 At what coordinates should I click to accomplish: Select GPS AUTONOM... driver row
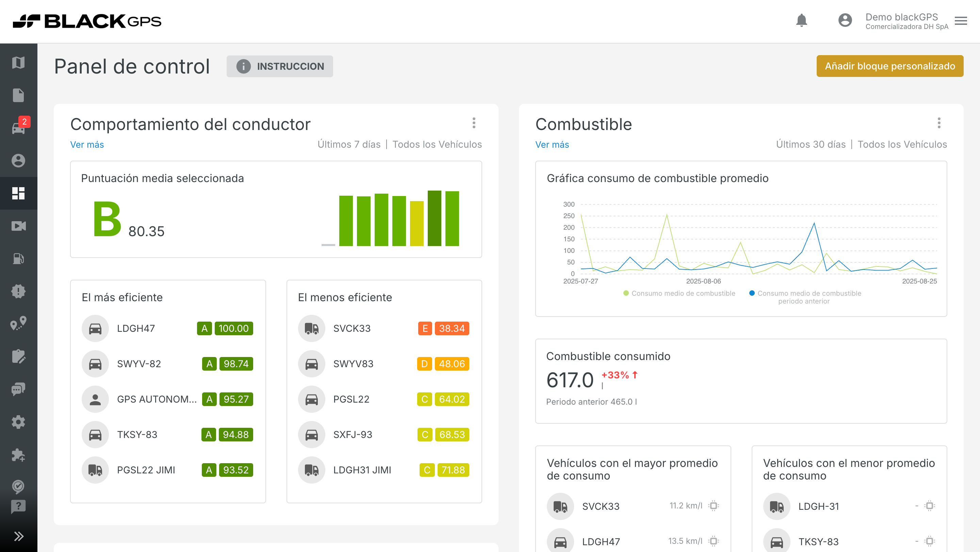(168, 399)
